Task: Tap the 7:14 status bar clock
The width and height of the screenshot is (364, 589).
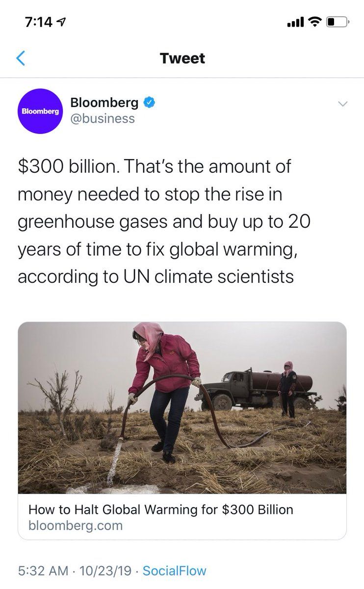Action: [x=38, y=22]
